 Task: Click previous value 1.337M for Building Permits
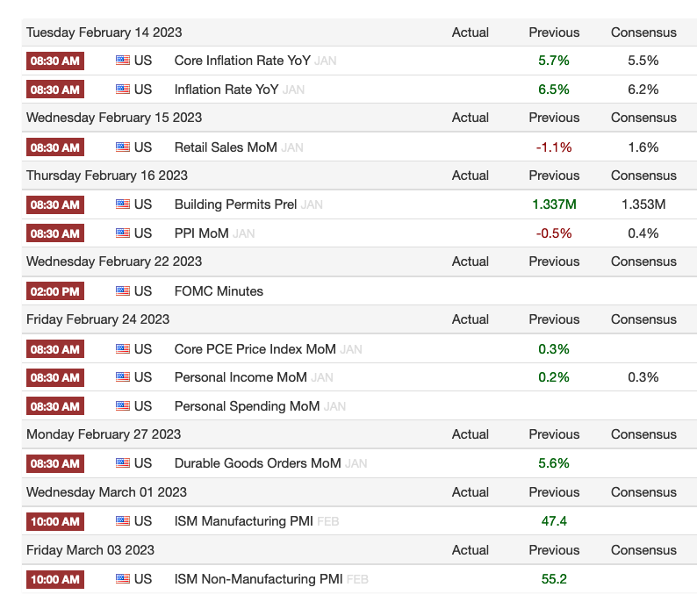pos(554,204)
